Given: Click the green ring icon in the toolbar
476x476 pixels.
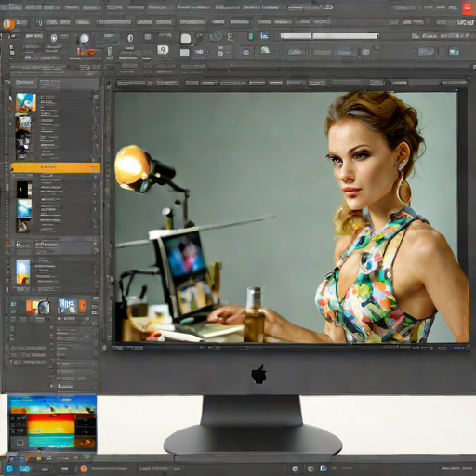Looking at the screenshot, I should click(218, 36).
